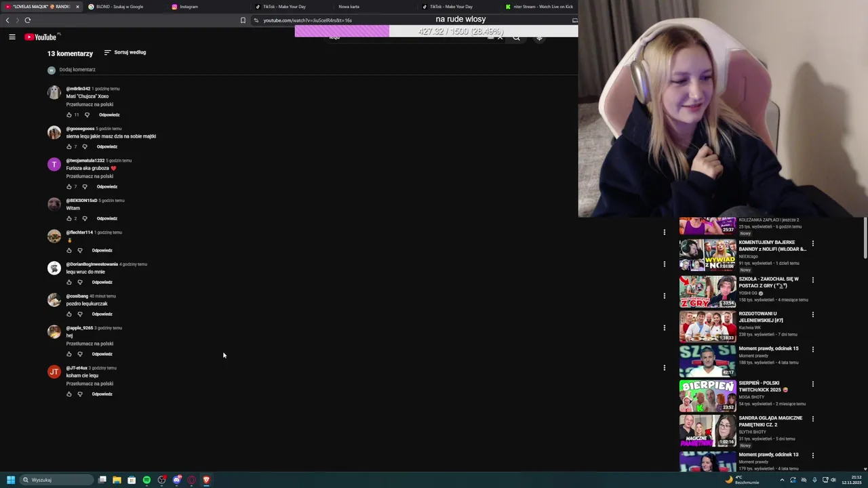868x488 pixels.
Task: Open the Opera GX taskbar icon
Action: pyautogui.click(x=191, y=480)
